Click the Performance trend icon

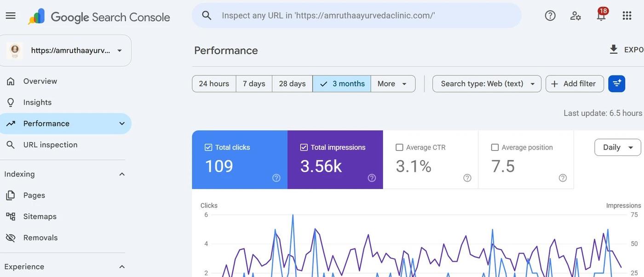click(11, 123)
